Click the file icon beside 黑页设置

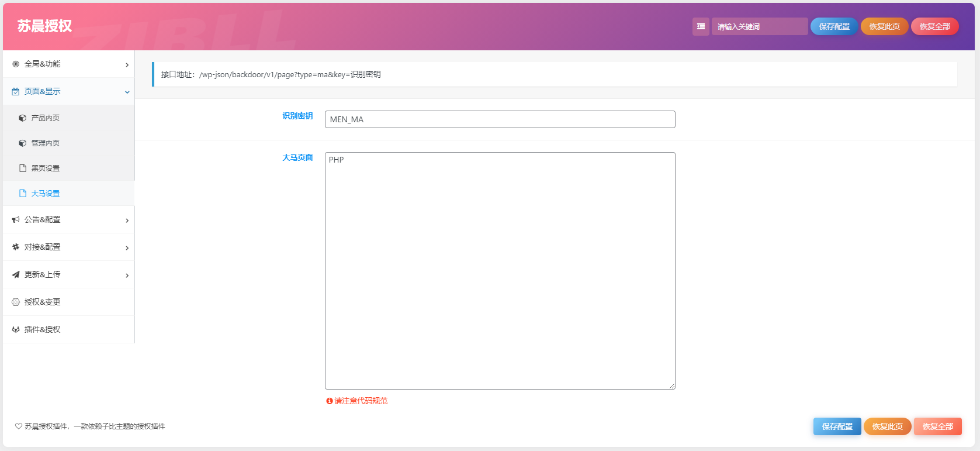[x=23, y=168]
